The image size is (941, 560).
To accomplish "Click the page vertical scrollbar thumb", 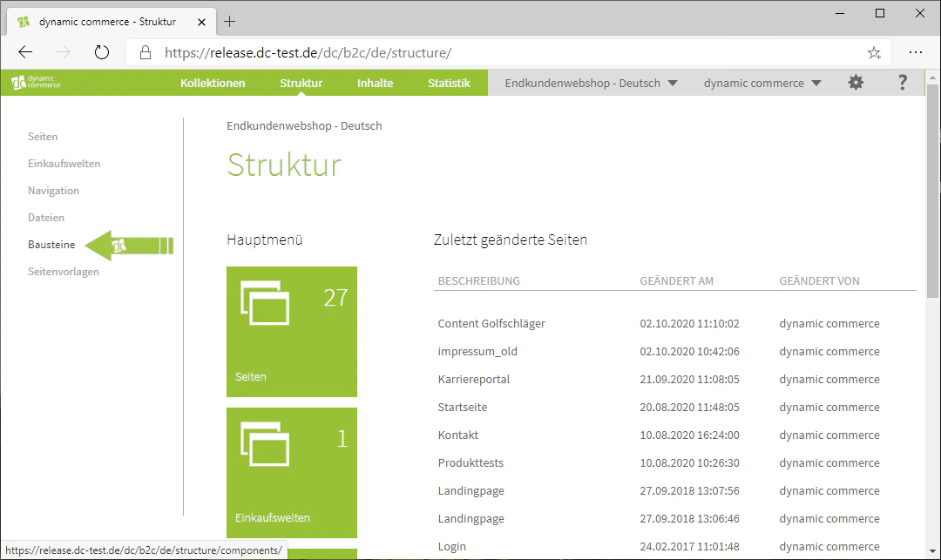I will click(x=932, y=191).
